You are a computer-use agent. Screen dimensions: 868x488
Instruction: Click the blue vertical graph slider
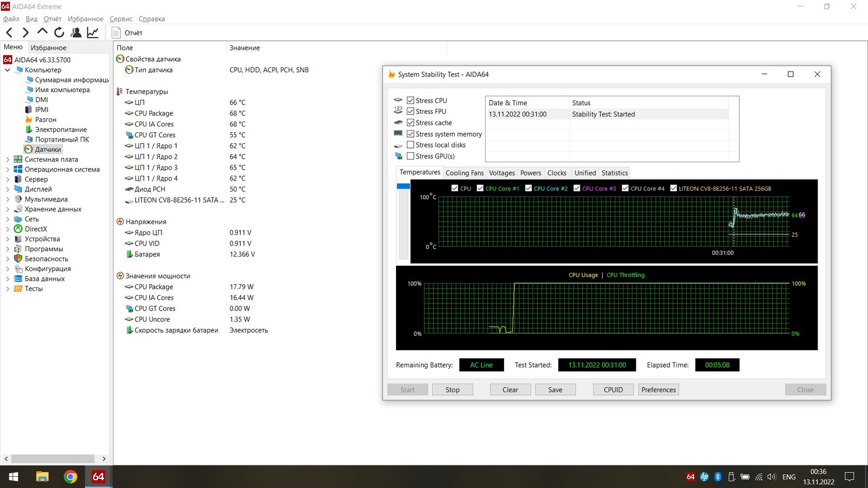tap(403, 187)
